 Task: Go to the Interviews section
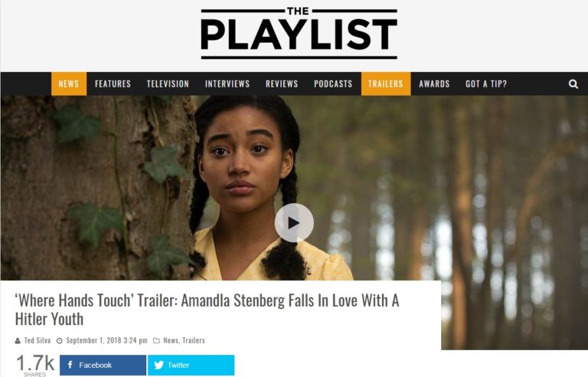pos(227,84)
